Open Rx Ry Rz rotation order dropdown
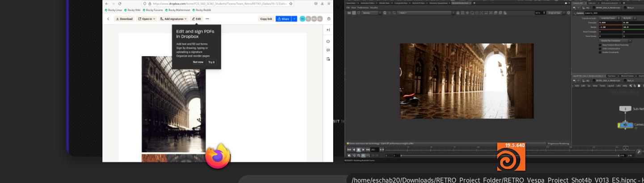 (x=629, y=18)
